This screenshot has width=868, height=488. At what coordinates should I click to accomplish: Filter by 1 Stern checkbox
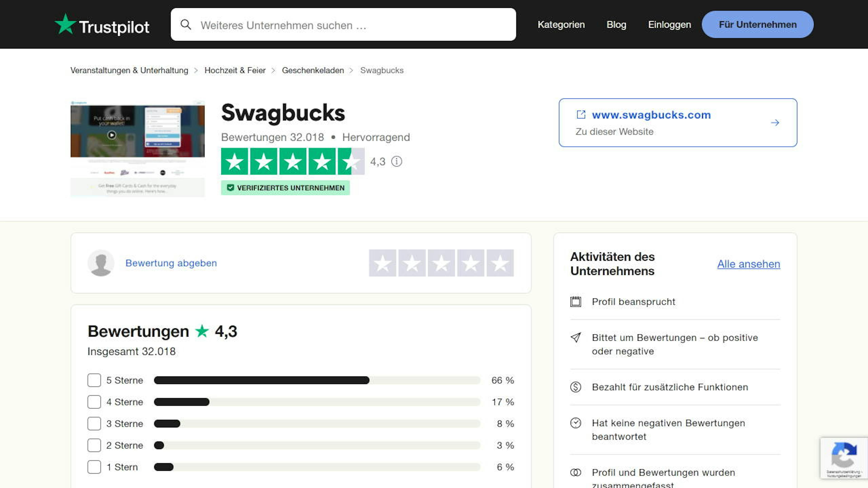(x=94, y=467)
